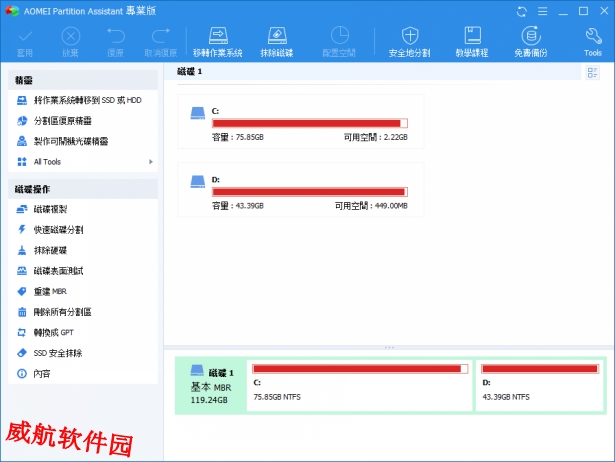
Task: Click SSD 安全抹除 option
Action: click(57, 353)
